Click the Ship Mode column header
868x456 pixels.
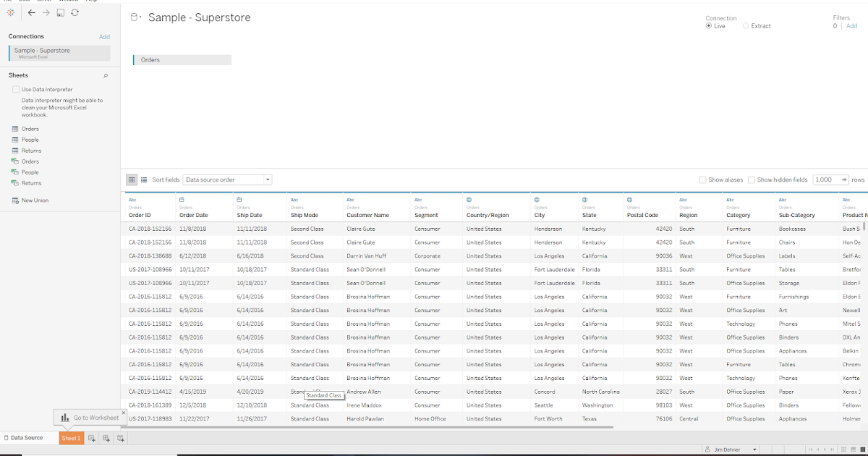304,215
